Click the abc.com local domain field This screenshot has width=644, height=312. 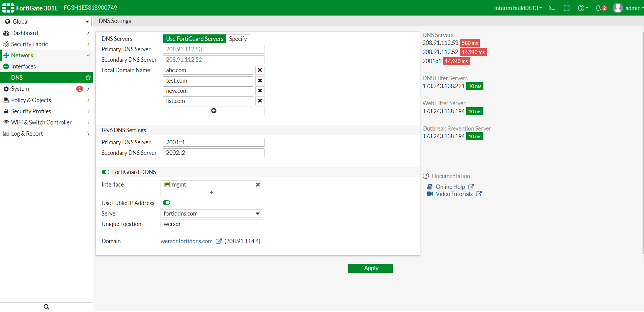[208, 70]
